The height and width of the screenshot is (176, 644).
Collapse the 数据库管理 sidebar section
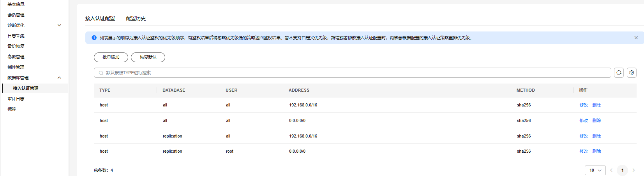click(59, 78)
